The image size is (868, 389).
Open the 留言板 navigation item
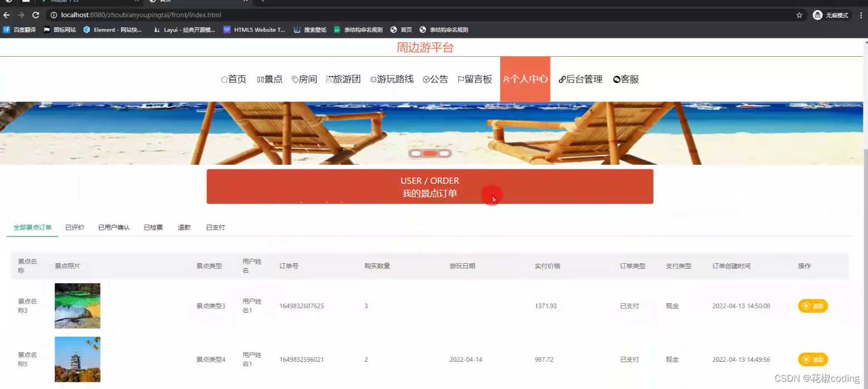[x=475, y=79]
